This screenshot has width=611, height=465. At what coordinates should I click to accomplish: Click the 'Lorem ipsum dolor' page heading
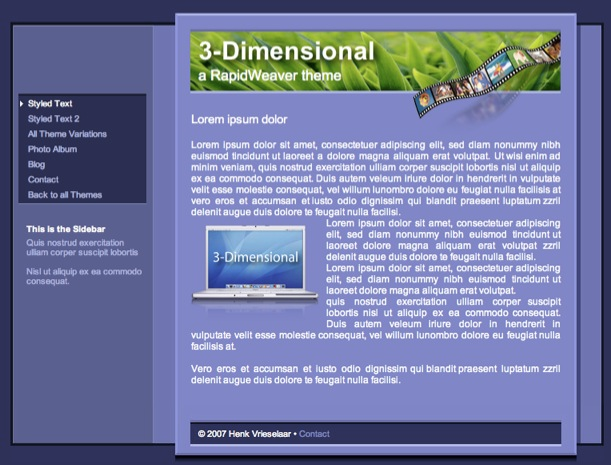pos(239,119)
